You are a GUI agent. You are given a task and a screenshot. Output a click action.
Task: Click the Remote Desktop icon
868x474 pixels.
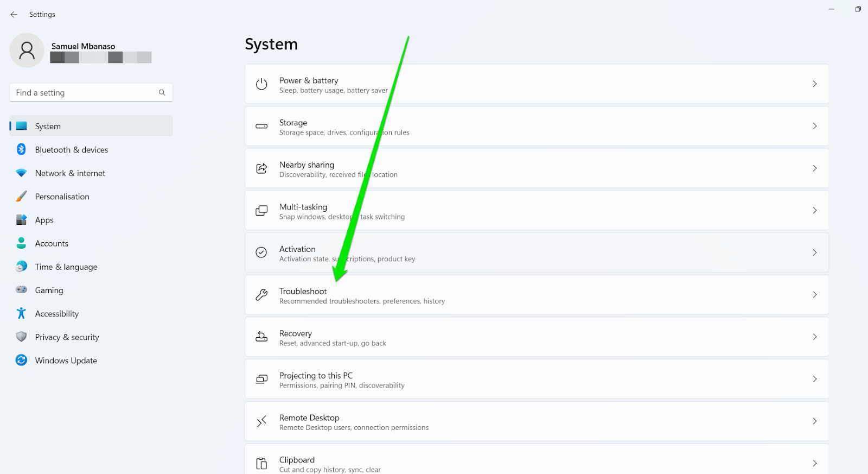261,421
